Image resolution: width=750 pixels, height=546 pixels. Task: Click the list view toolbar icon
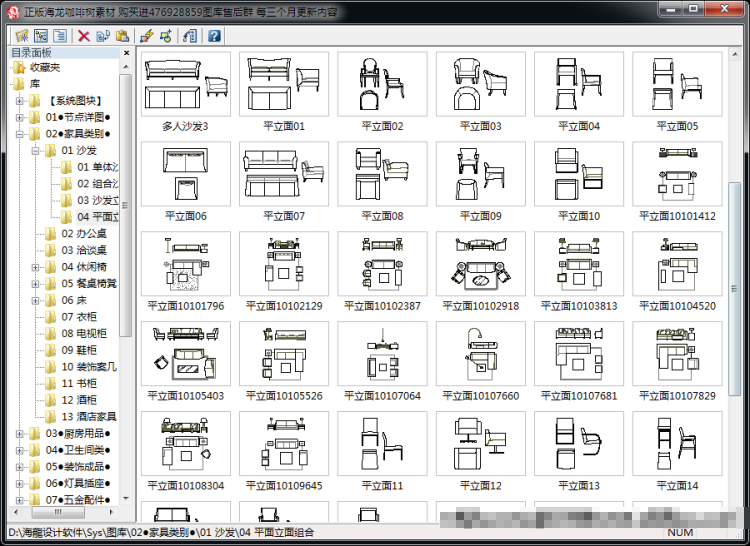point(60,36)
